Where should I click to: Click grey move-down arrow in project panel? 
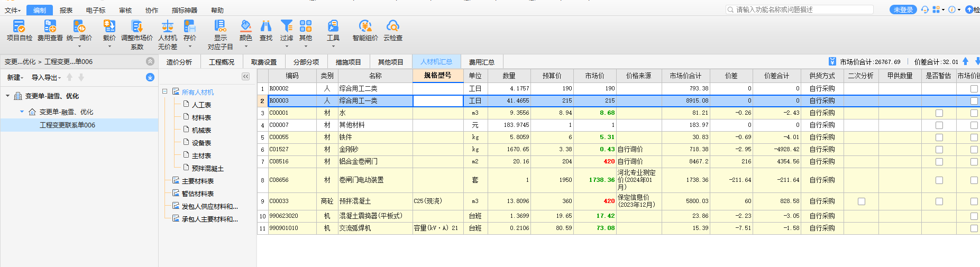(81, 77)
